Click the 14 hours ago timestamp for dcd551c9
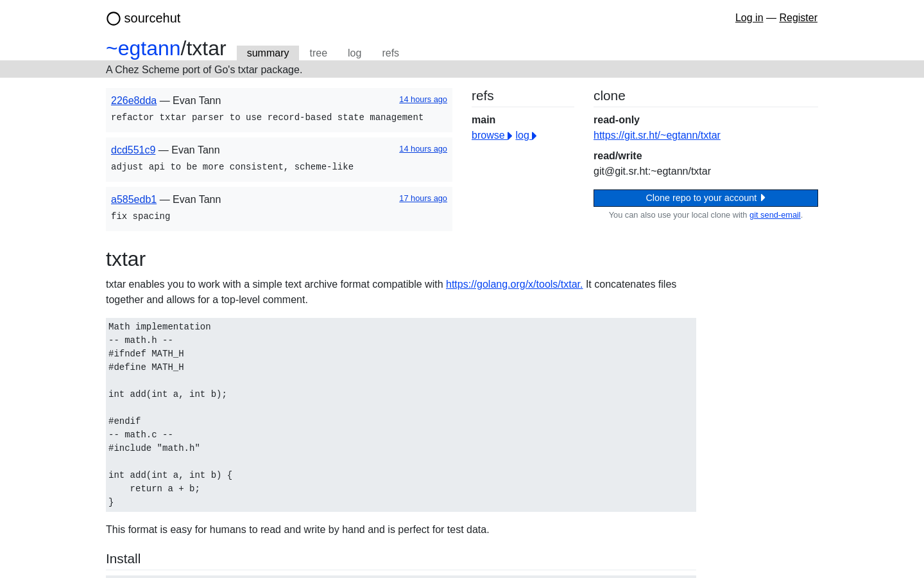The image size is (924, 578). pyautogui.click(x=423, y=149)
